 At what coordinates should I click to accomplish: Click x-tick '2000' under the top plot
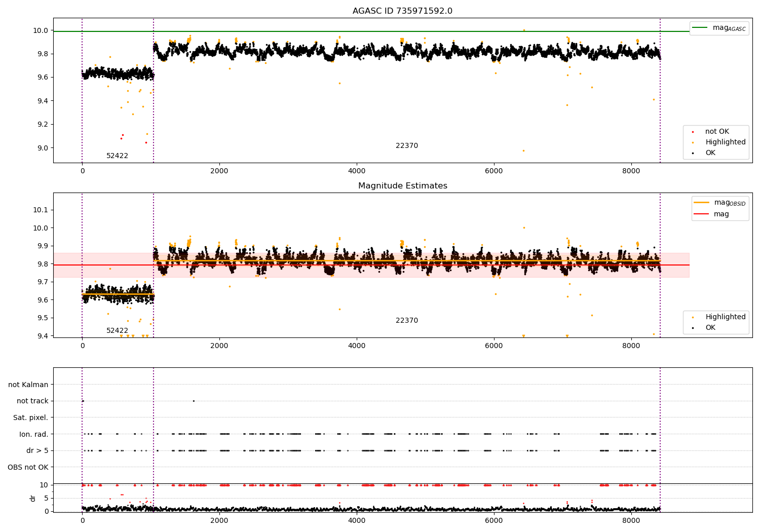pyautogui.click(x=219, y=171)
